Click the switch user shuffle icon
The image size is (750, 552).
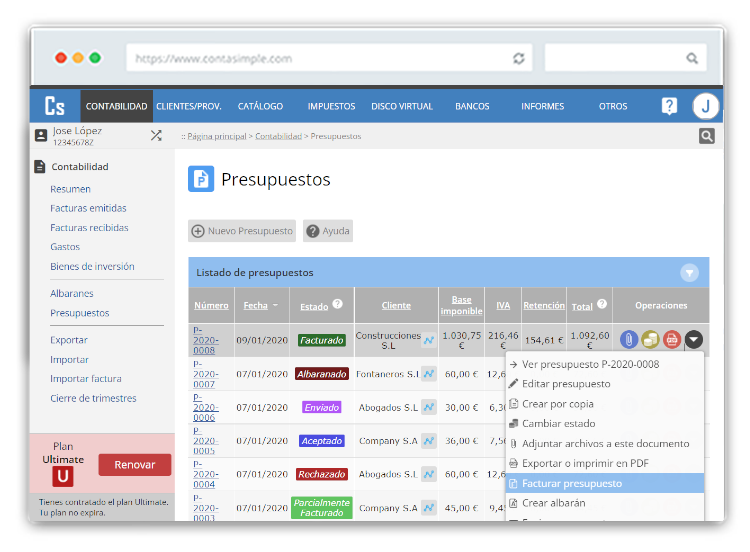tap(156, 135)
